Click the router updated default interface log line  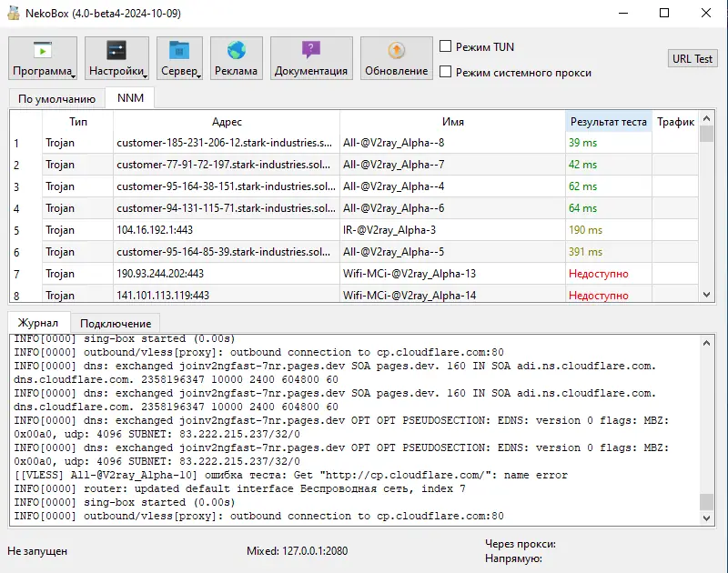tap(239, 488)
